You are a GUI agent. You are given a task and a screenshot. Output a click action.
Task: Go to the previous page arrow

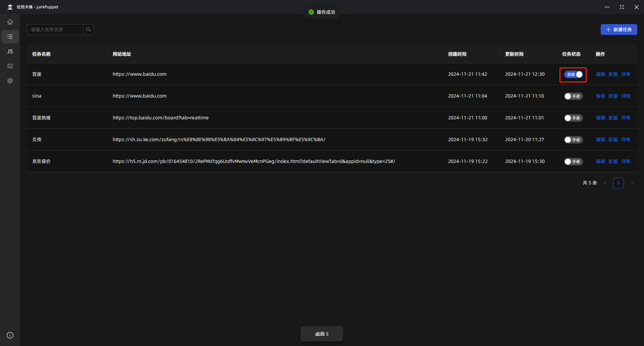(605, 183)
